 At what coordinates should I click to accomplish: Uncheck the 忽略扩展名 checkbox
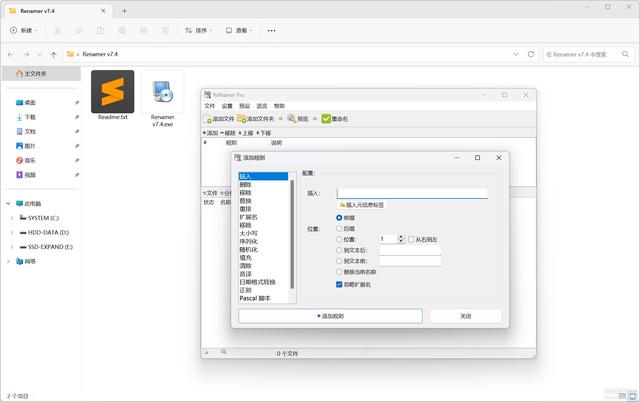(x=340, y=284)
